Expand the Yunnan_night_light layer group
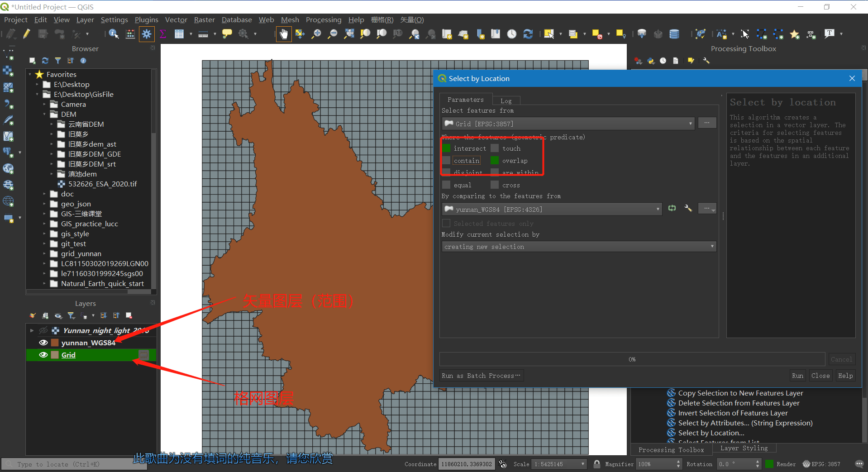Screen dimensions: 868x472 click(x=32, y=330)
